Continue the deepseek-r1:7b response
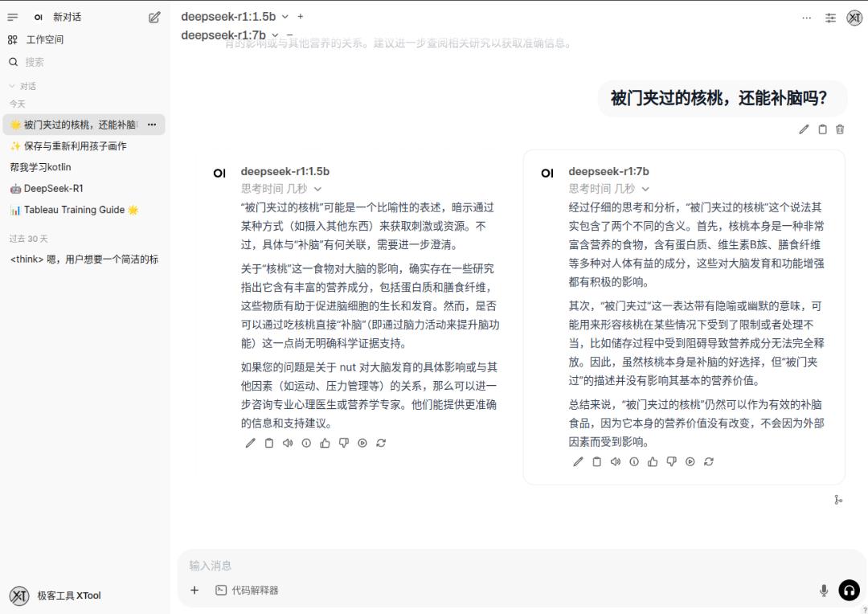The image size is (868, 614). point(690,462)
